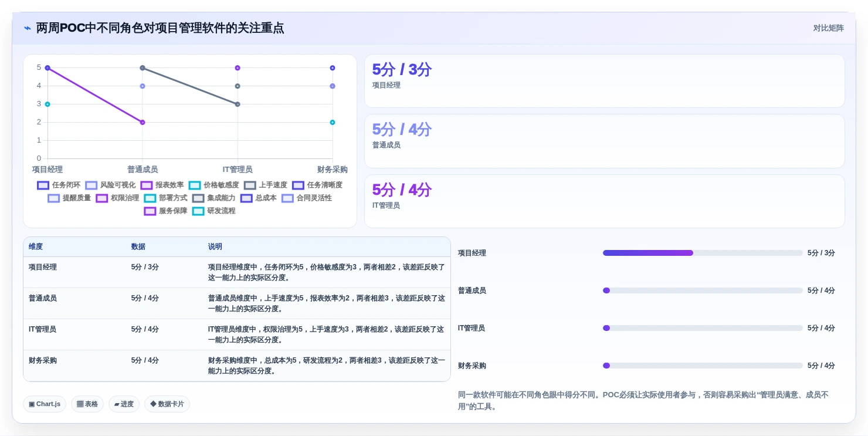Viewport: 868px width, 436px height.
Task: Hide the 上手速度 legend series
Action: (x=266, y=185)
